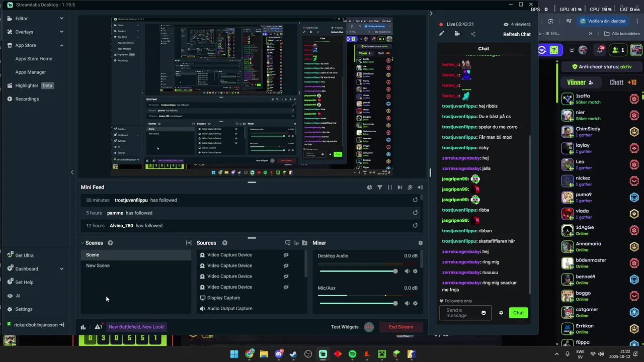
Task: Toggle visibility of third Video Capture Device
Action: point(286,276)
